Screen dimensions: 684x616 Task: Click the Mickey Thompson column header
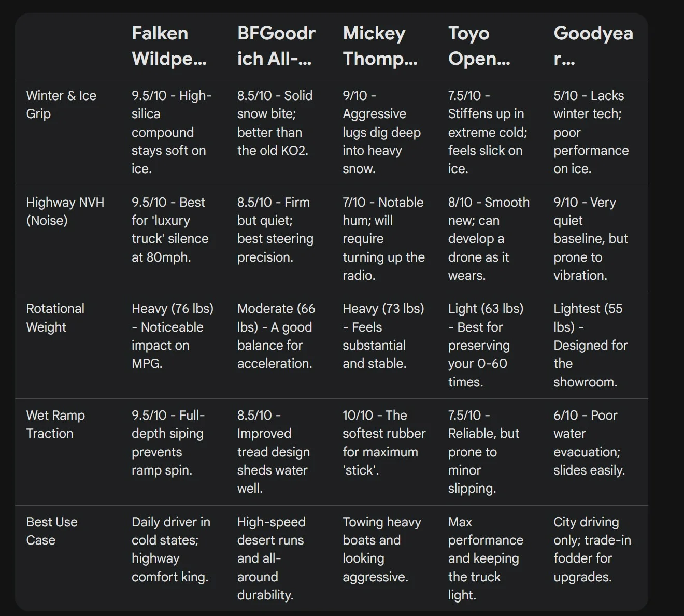click(380, 46)
